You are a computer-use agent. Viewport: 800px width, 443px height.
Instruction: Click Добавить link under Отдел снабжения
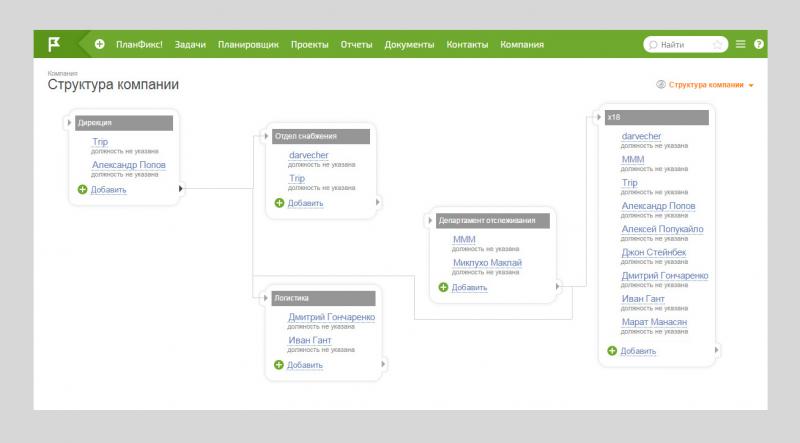click(305, 203)
